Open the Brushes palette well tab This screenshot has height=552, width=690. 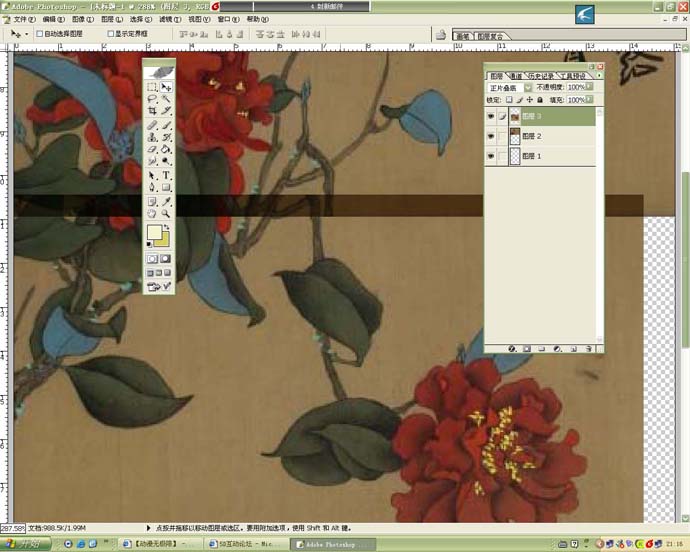coord(463,36)
